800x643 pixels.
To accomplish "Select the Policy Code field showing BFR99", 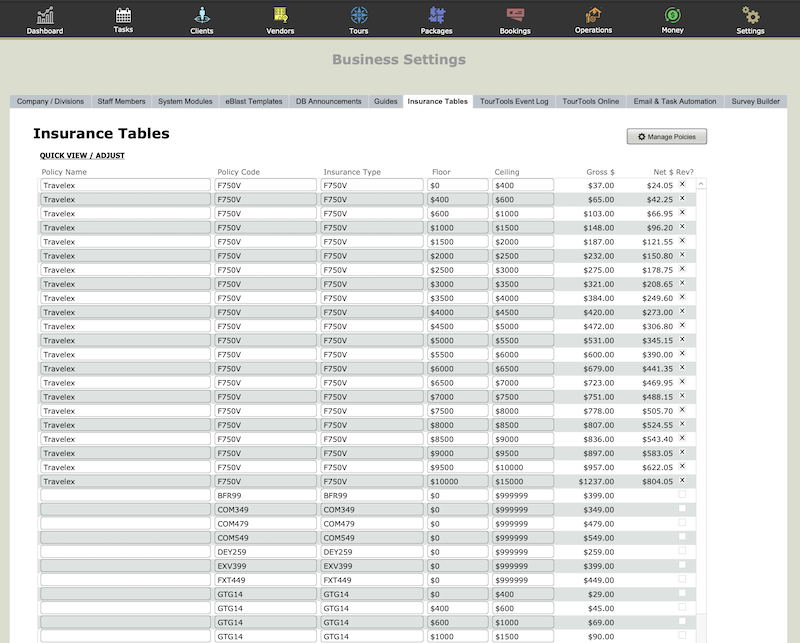I will [x=268, y=495].
